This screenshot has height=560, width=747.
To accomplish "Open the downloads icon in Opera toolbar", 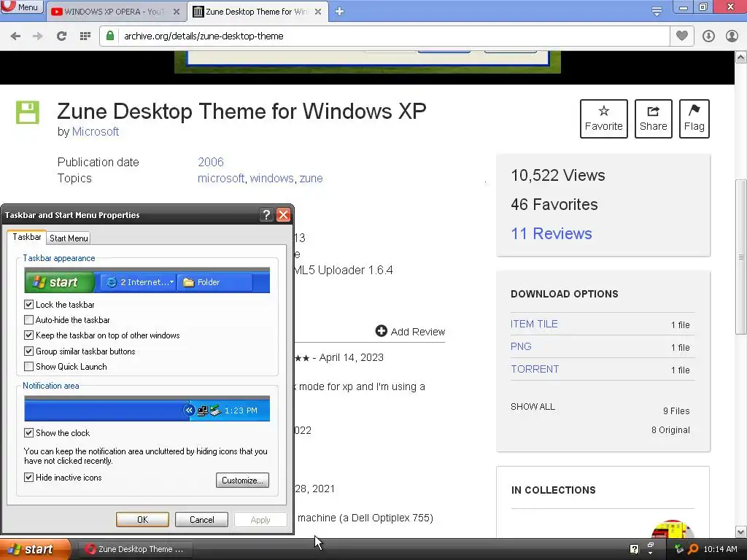I will tap(708, 36).
